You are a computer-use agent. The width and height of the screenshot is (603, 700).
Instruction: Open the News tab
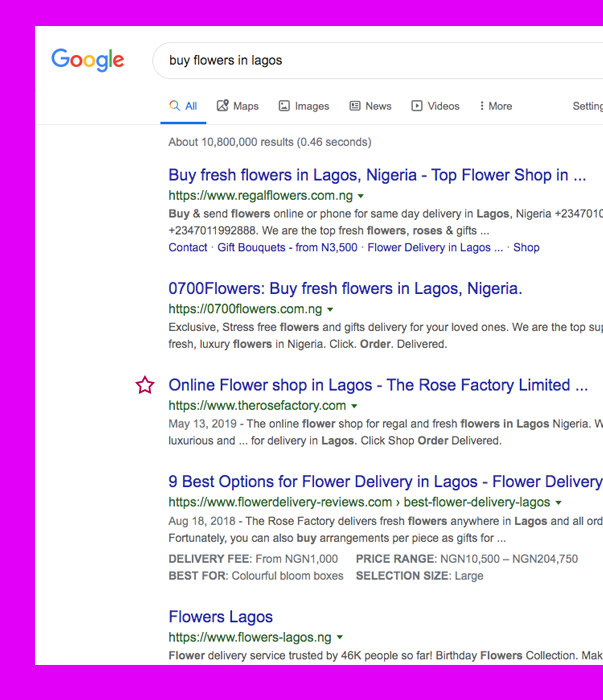(370, 106)
